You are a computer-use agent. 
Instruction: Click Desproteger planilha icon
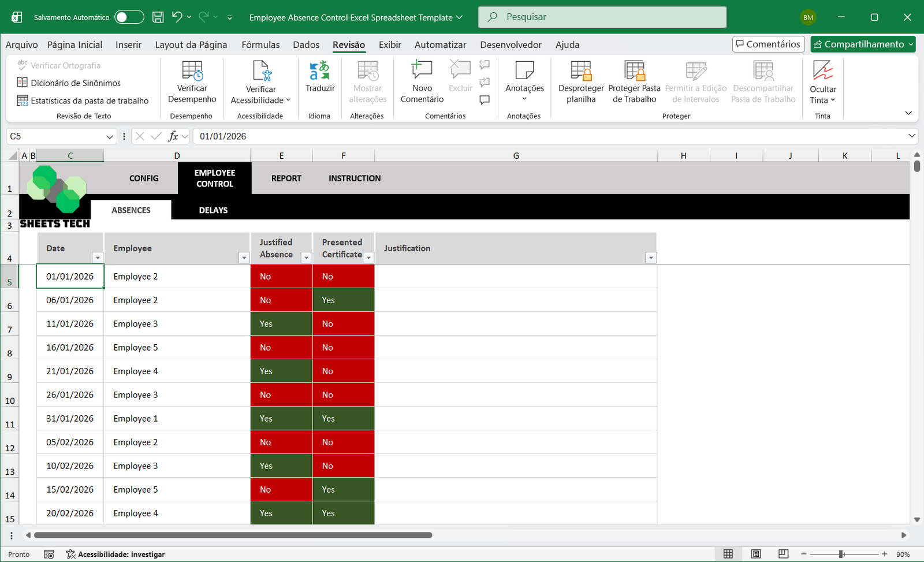[x=581, y=71]
